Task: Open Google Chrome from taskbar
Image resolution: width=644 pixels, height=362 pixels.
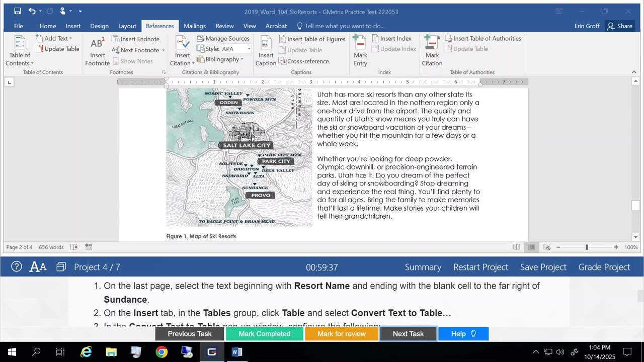Action: [x=162, y=352]
